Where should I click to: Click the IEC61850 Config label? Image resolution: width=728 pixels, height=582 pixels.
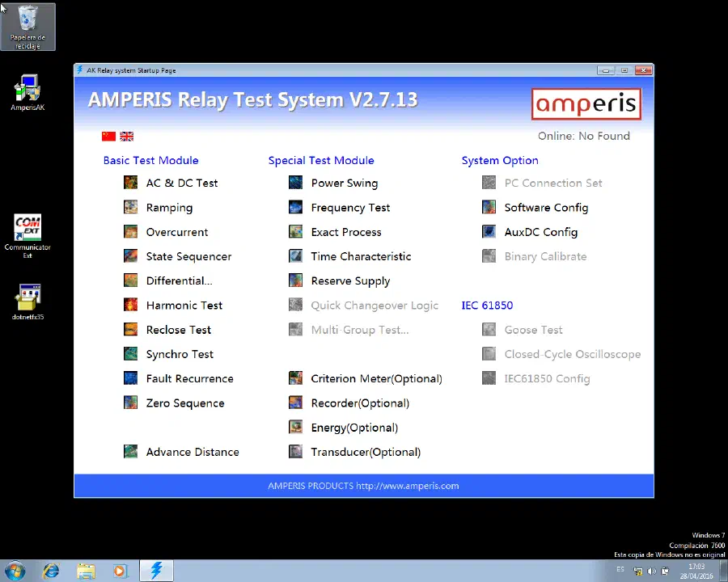pos(547,379)
